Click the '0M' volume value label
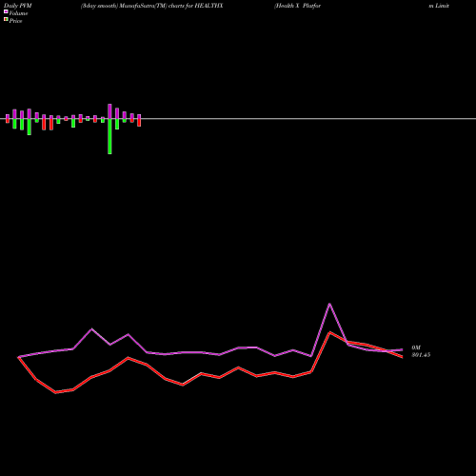Screen dimensions: 476x476 tap(416, 347)
